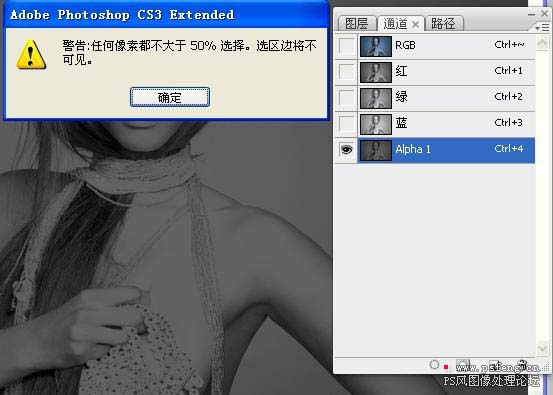This screenshot has width=553, height=395.
Task: Click the 红 channel thumbnail
Action: (x=376, y=72)
